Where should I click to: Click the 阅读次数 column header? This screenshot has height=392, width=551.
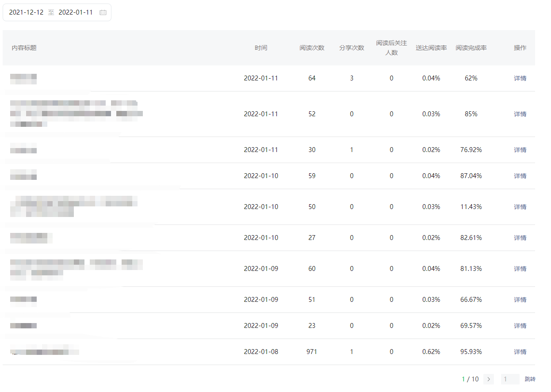[x=312, y=48]
